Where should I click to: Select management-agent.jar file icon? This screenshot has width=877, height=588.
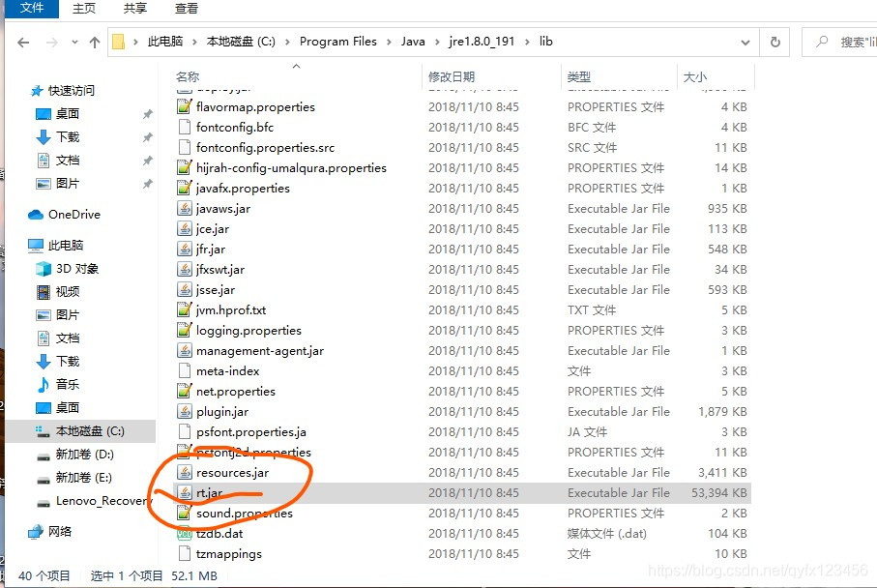[x=184, y=350]
